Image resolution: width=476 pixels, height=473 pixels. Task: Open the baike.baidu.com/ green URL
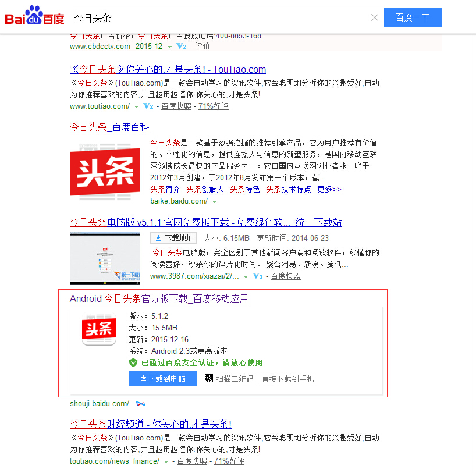(179, 201)
